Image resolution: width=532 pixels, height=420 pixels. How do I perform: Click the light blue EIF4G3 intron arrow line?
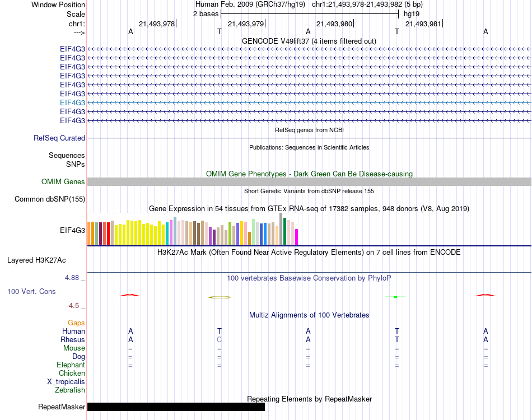309,102
